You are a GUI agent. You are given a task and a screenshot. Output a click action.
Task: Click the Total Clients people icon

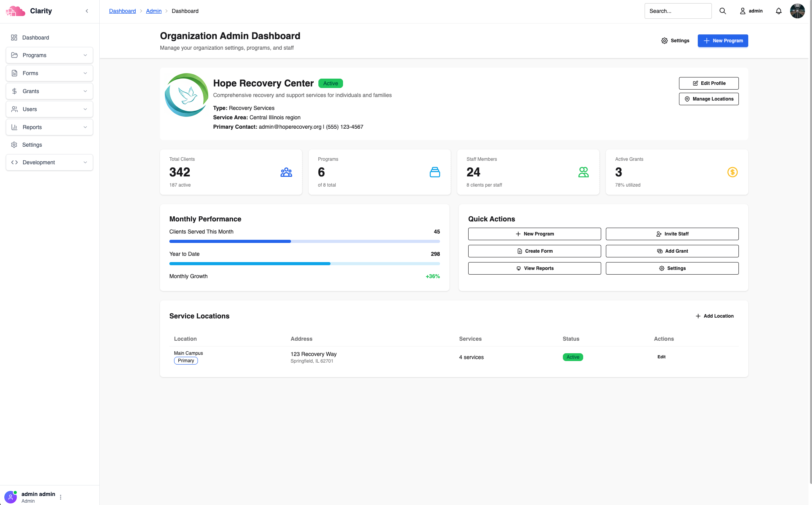286,172
